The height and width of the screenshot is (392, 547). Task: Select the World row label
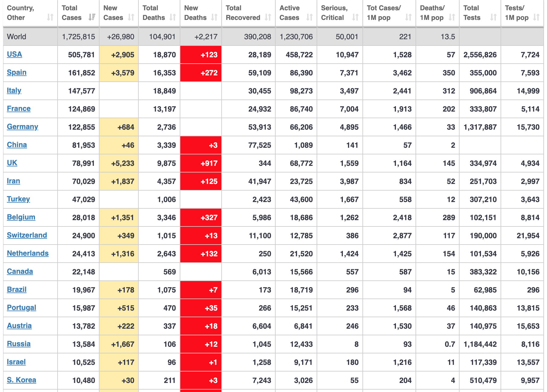click(x=17, y=37)
